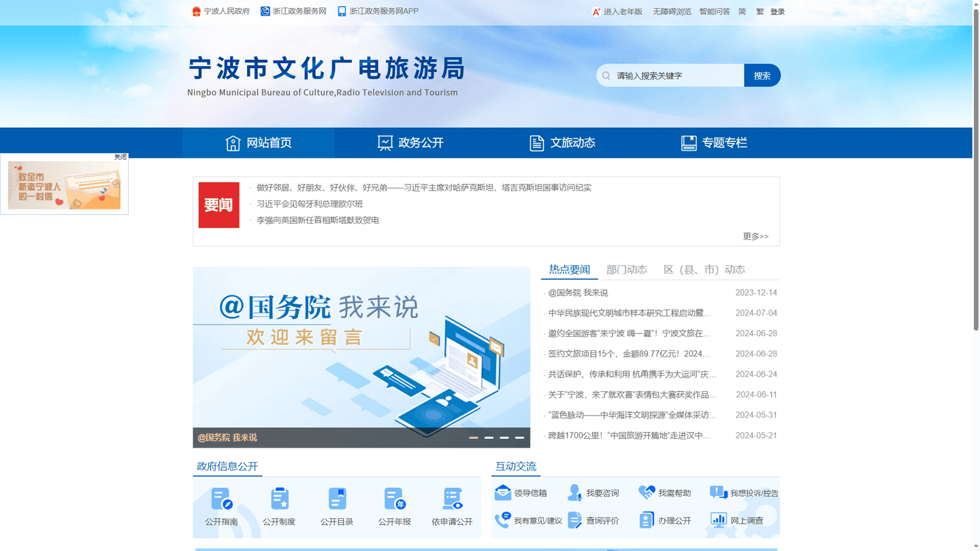Open 宁波人民政府 emblem link
This screenshot has height=551, width=980.
pos(197,12)
